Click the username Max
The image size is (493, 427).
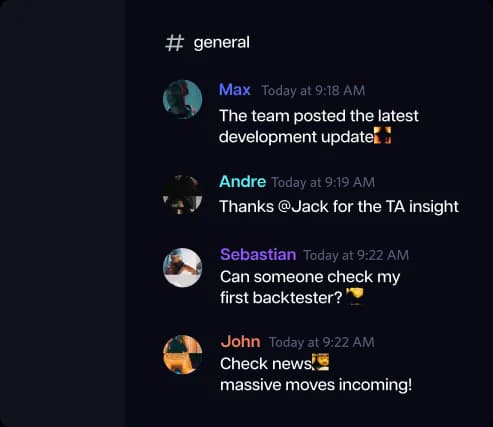point(235,90)
